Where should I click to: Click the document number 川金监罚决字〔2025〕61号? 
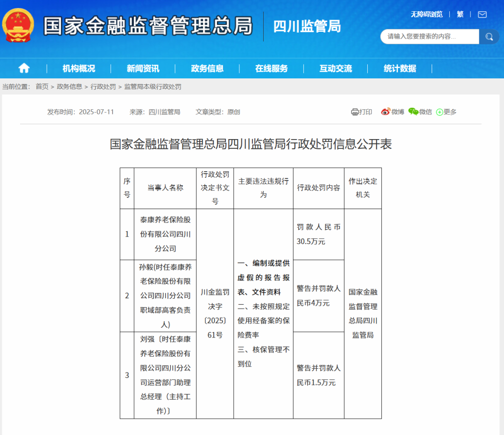(x=215, y=314)
